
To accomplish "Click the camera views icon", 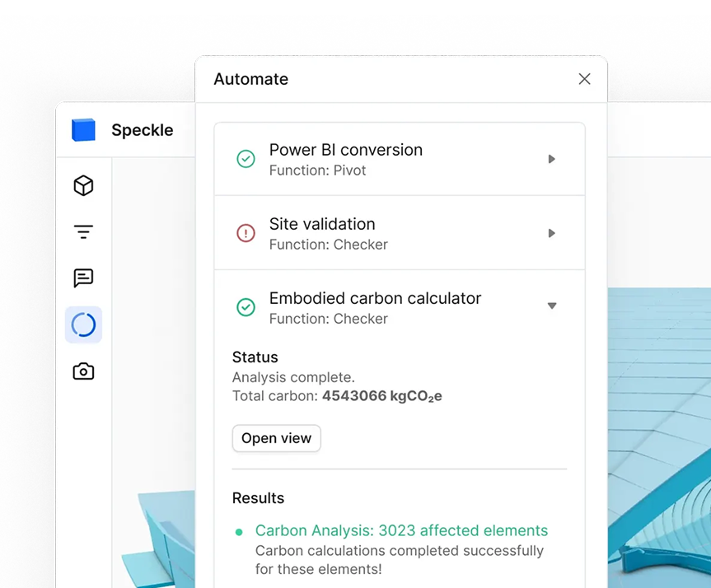I will (83, 371).
